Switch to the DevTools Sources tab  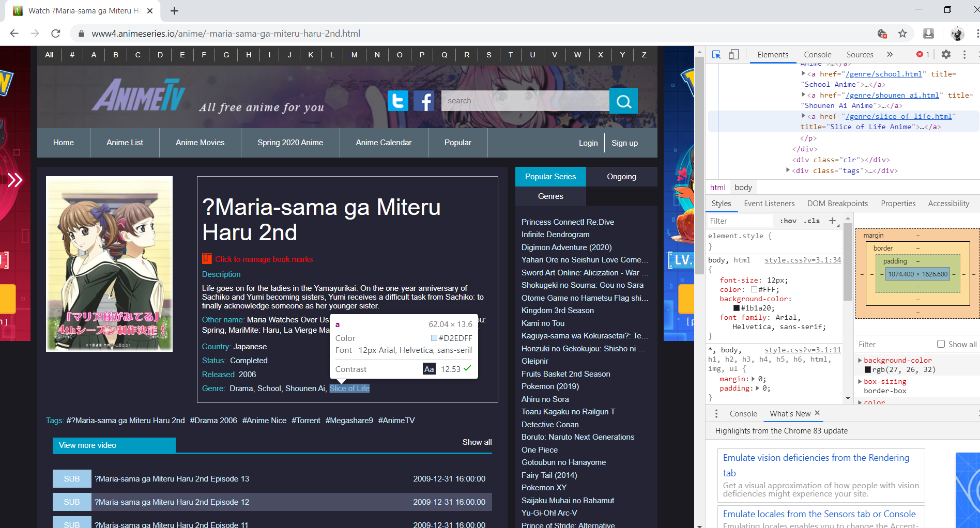click(860, 54)
